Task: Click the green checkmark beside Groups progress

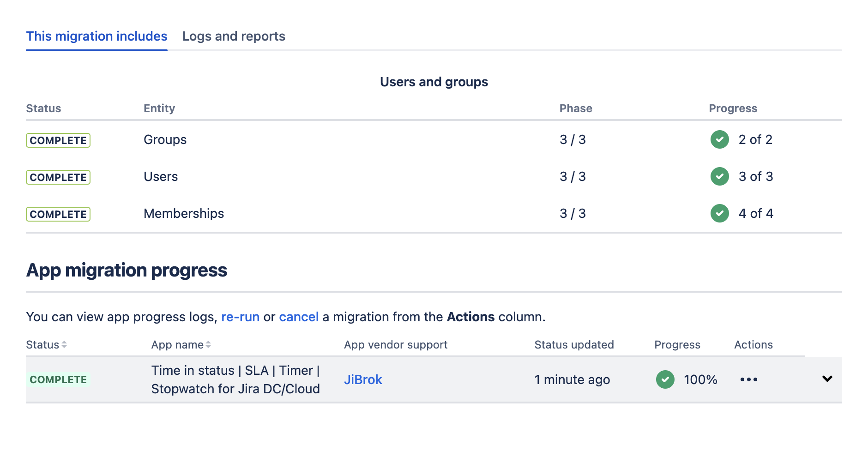Action: 719,139
